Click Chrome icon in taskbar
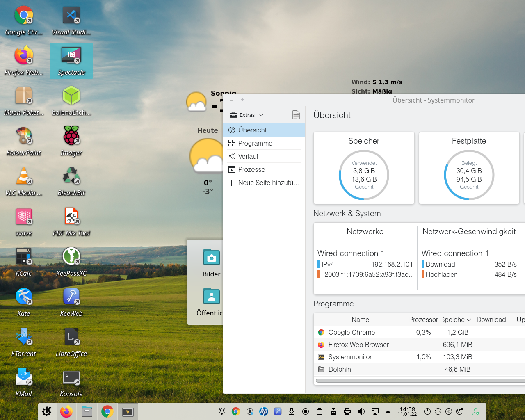Image resolution: width=525 pixels, height=420 pixels. [107, 411]
